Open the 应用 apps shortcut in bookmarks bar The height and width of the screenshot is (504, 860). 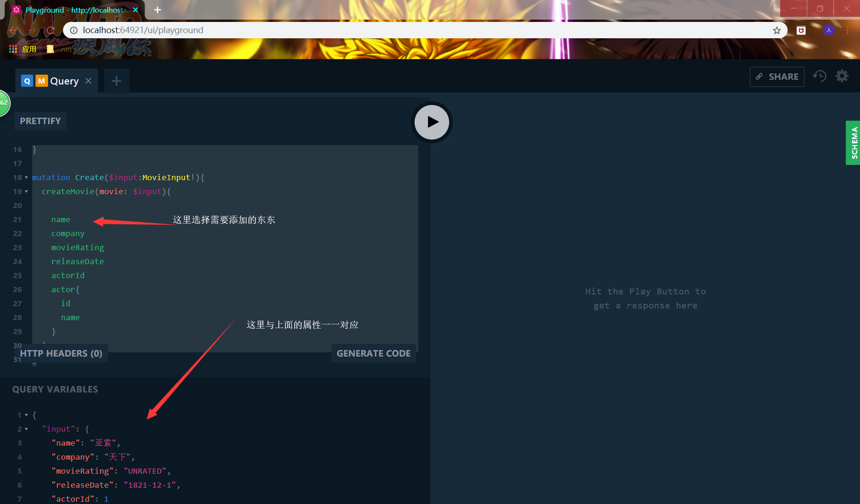[23, 49]
